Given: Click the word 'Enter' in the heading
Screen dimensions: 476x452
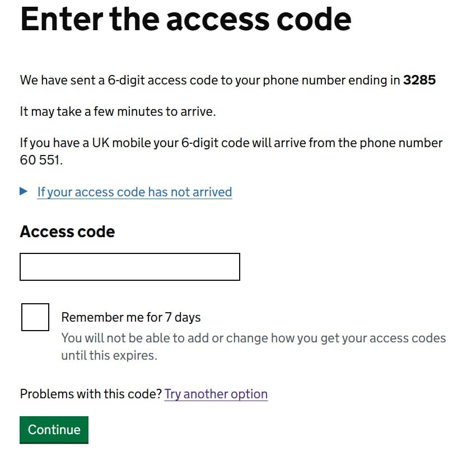Looking at the screenshot, I should (62, 18).
